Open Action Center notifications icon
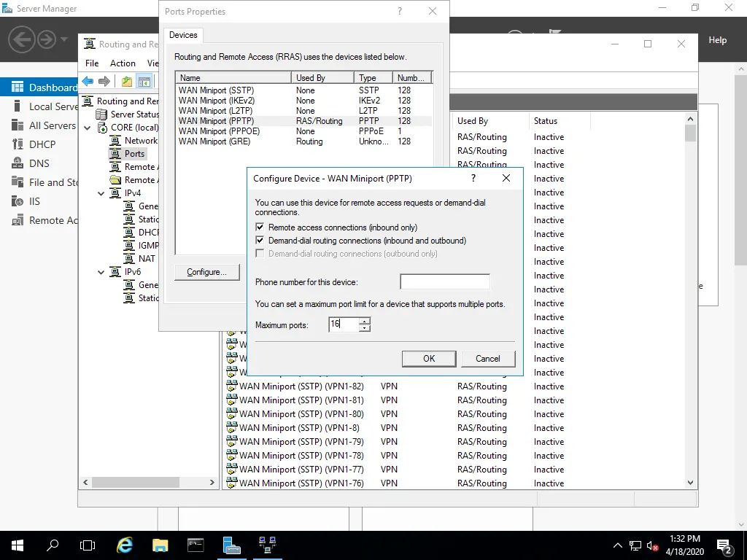The image size is (747, 560). point(724,545)
